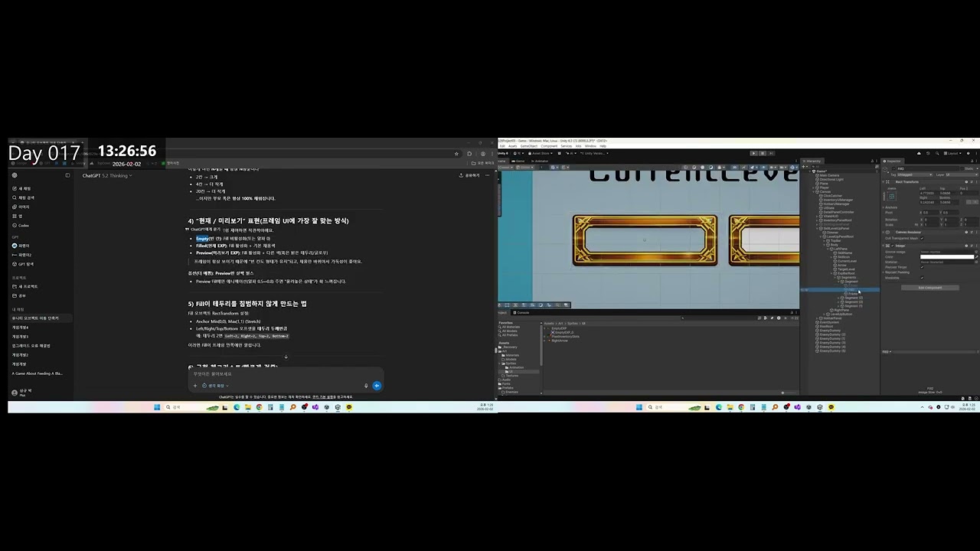Viewport: 980px width, 551px height.
Task: Select the Frame object in Hierarchy
Action: [852, 294]
